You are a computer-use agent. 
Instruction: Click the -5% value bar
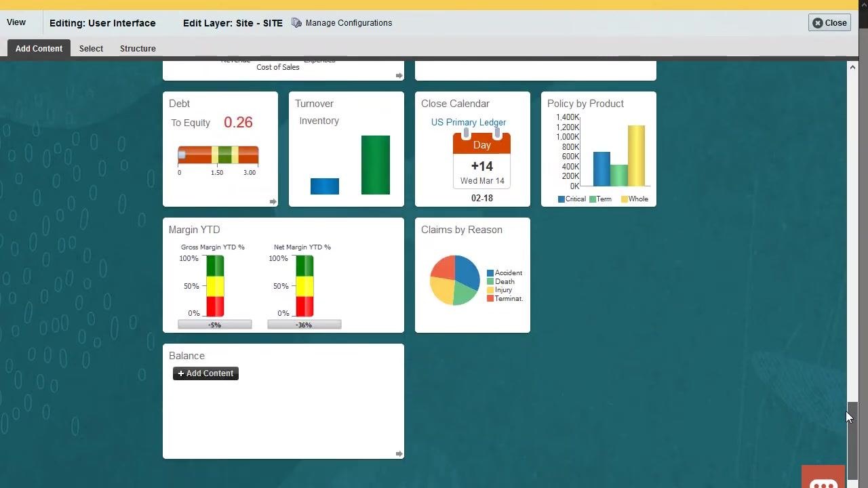point(215,325)
